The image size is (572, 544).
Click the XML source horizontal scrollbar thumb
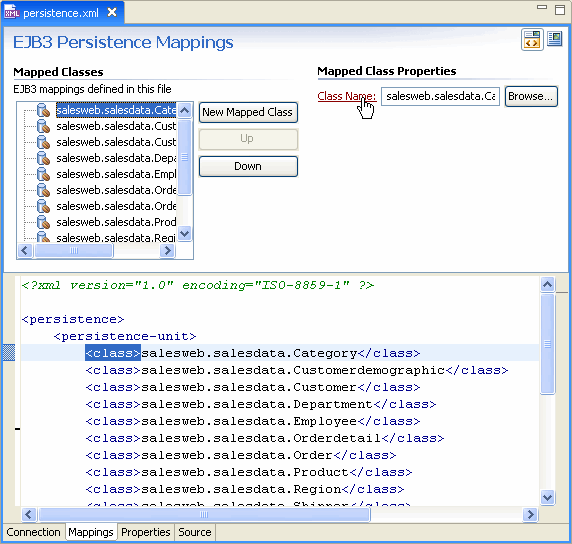pos(204,514)
